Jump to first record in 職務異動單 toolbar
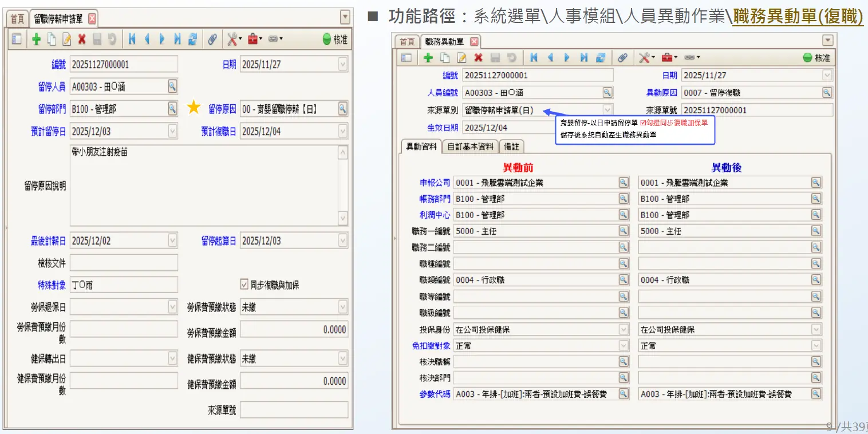The image size is (868, 434). pos(534,58)
